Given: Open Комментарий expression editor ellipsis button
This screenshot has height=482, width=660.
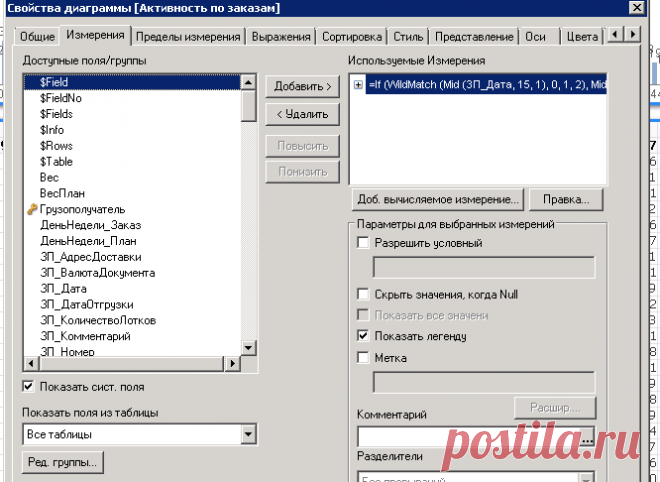Looking at the screenshot, I should [x=587, y=437].
